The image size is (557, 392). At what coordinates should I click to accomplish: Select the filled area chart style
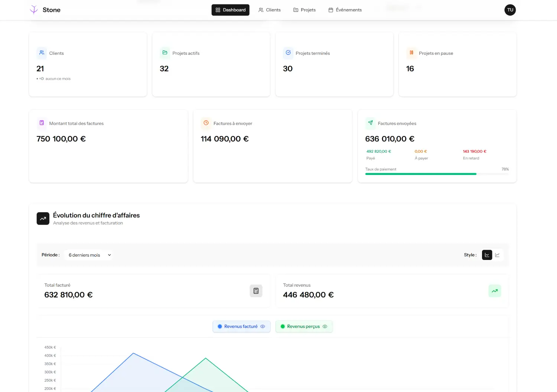[x=487, y=255]
